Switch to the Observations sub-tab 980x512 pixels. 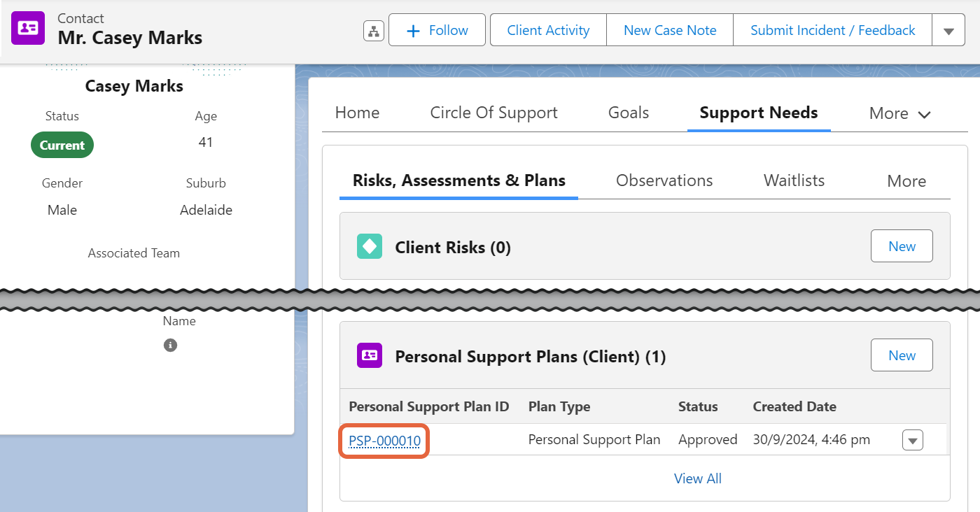[664, 180]
